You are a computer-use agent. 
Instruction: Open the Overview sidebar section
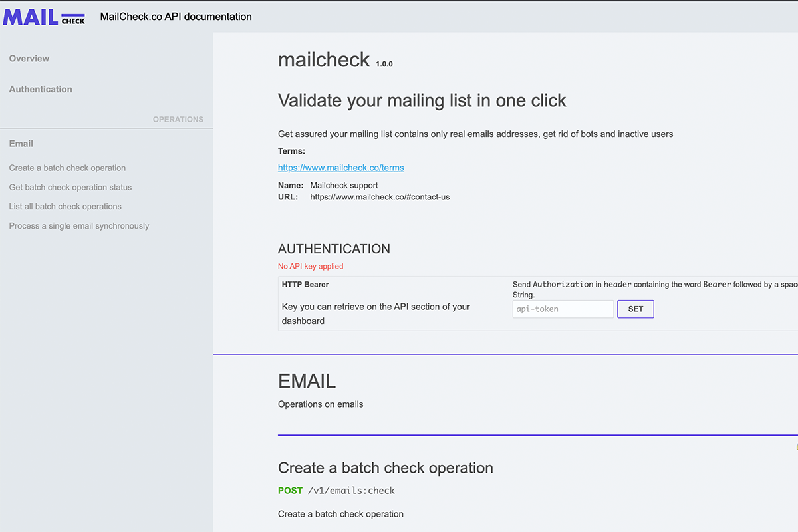pyautogui.click(x=29, y=59)
